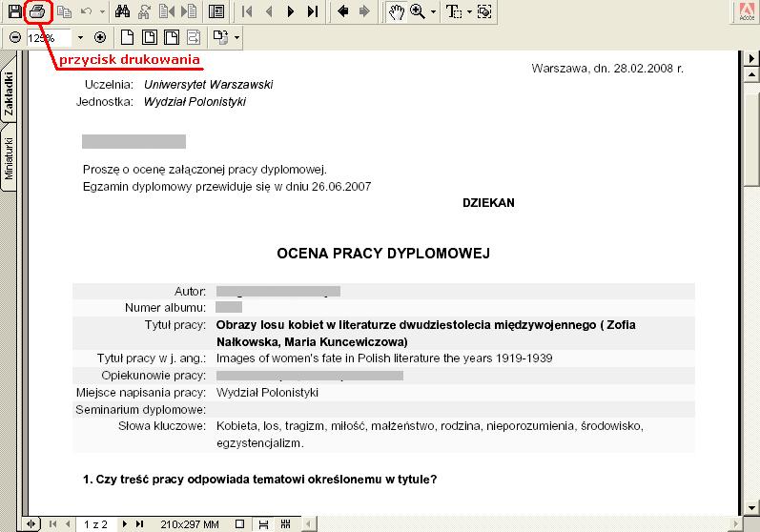Viewport: 760px width, 532px height.
Task: Click the word 'DZIEKAN' in the document
Action: (488, 202)
